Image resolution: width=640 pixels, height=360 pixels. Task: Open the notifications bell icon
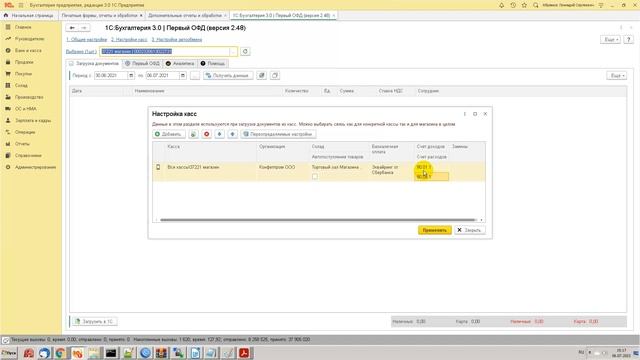tap(501, 5)
